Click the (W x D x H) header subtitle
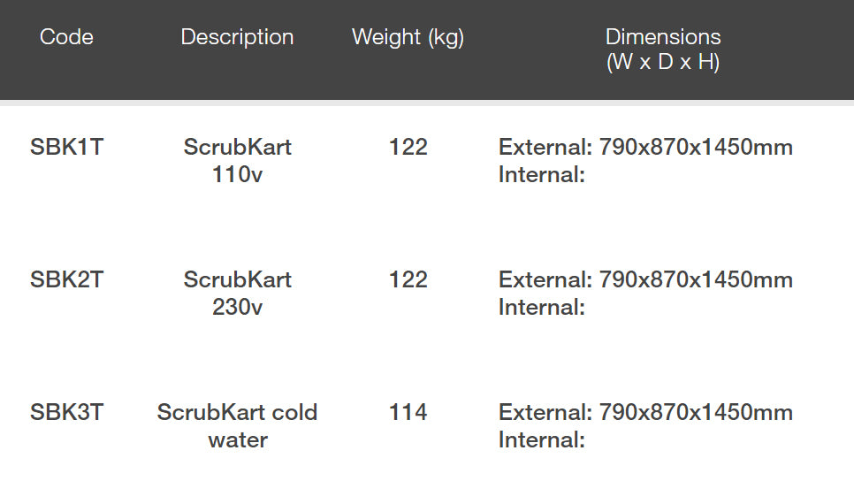The width and height of the screenshot is (854, 504). click(x=663, y=63)
